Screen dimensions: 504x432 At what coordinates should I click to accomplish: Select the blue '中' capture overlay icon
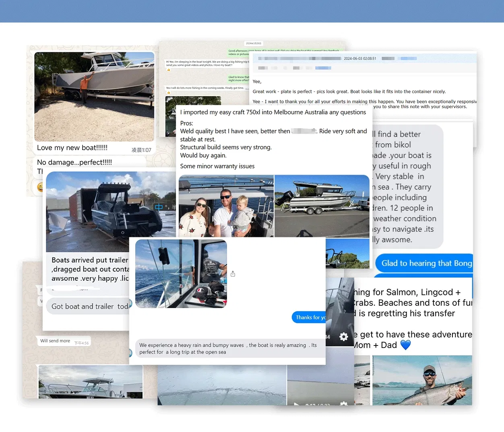[158, 207]
